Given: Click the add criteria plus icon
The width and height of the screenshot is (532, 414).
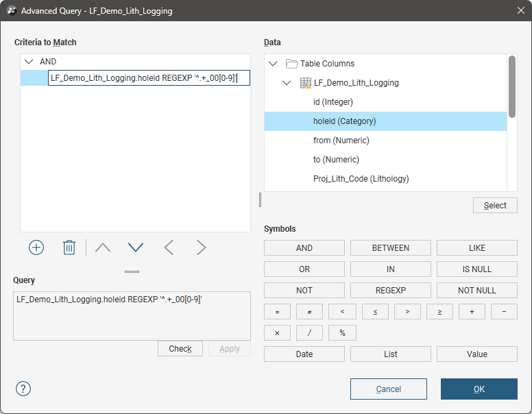Looking at the screenshot, I should [x=36, y=247].
